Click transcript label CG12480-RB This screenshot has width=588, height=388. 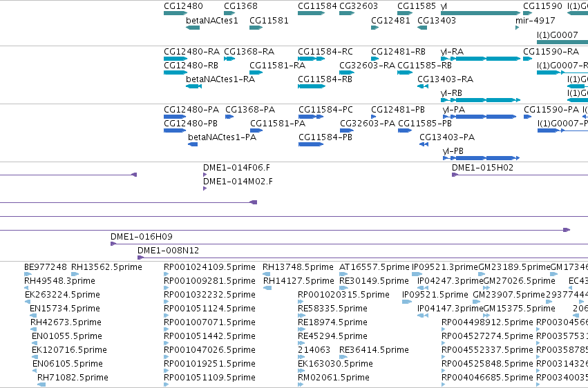[x=191, y=65]
